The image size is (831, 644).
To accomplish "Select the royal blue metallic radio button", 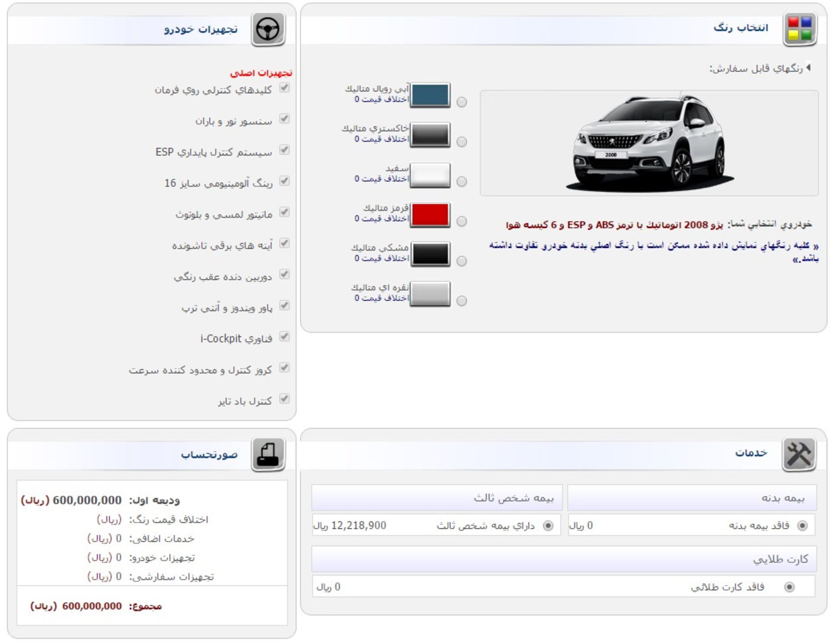I will coord(462,102).
